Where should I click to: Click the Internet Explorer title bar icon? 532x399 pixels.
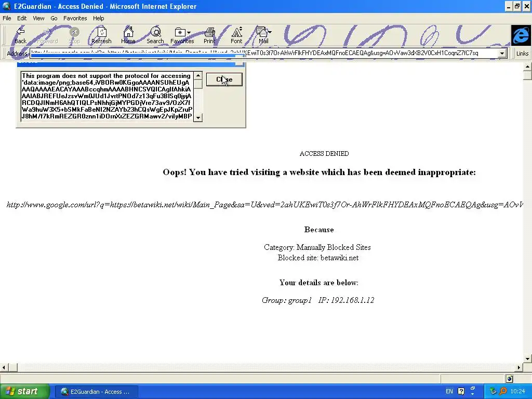(6, 6)
